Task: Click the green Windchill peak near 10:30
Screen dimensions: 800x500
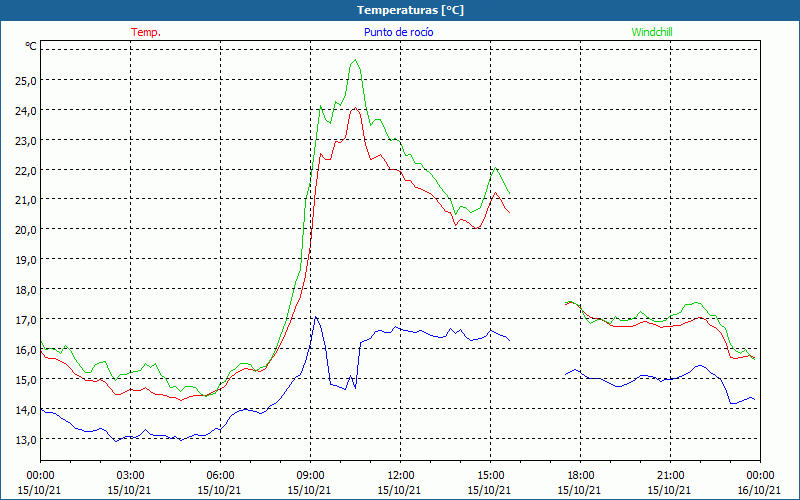Action: pyautogui.click(x=355, y=60)
